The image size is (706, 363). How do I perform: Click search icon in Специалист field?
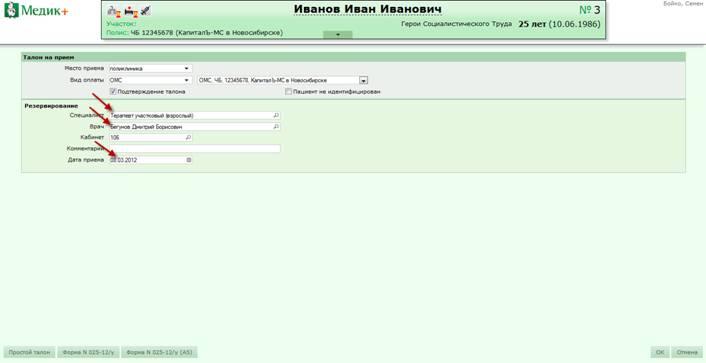(276, 116)
